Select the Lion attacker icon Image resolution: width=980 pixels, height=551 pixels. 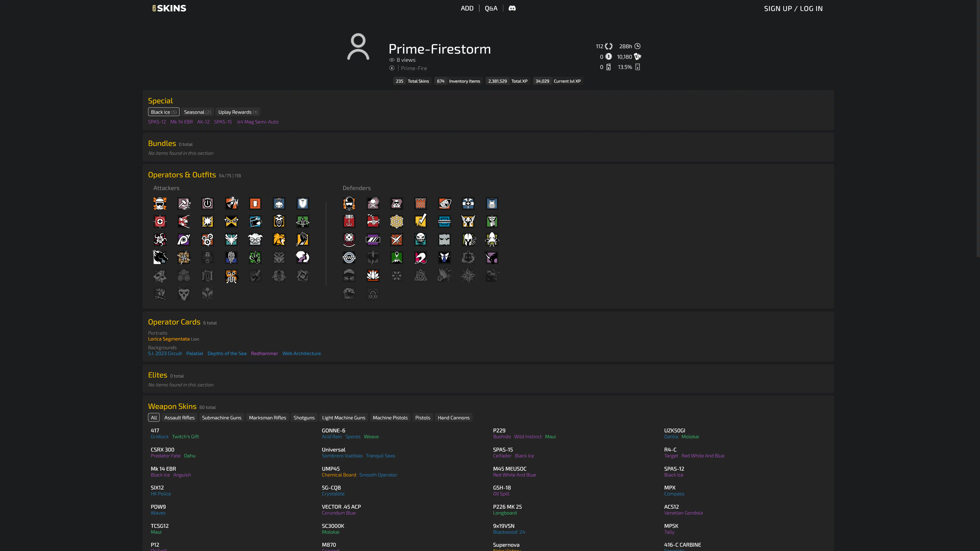tap(279, 240)
